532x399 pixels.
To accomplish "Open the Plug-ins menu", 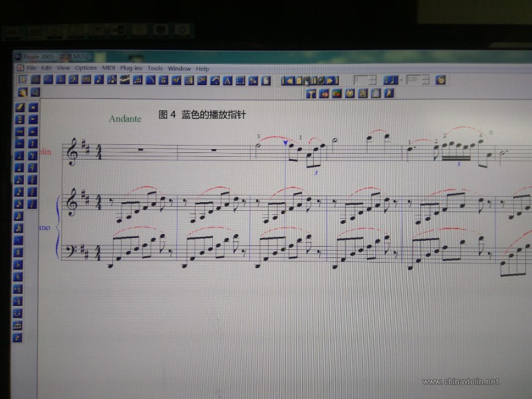I will click(131, 68).
